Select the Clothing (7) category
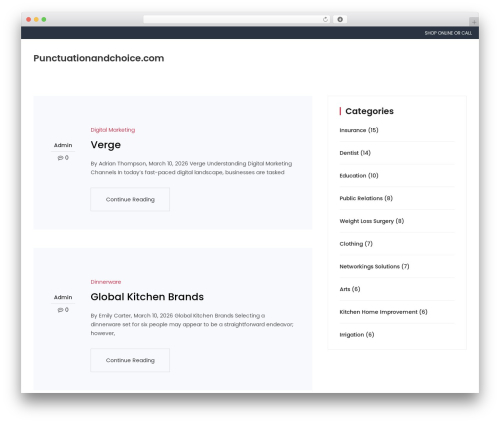 click(356, 244)
